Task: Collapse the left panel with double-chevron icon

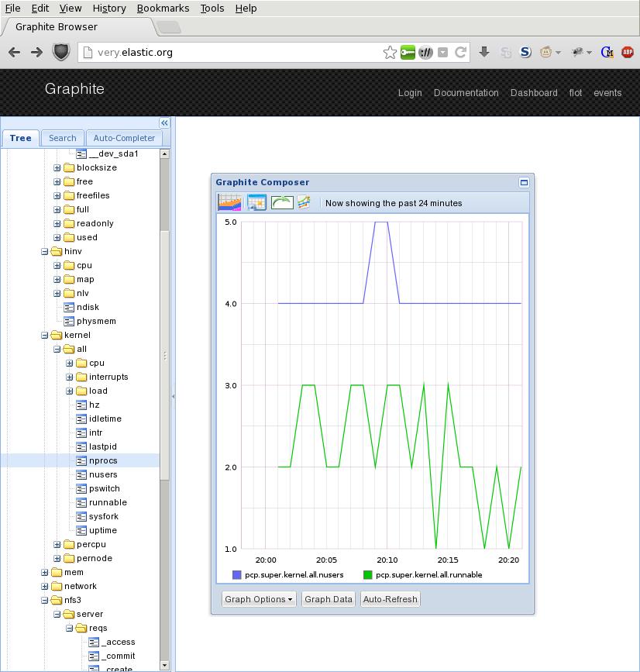Action: pyautogui.click(x=164, y=123)
